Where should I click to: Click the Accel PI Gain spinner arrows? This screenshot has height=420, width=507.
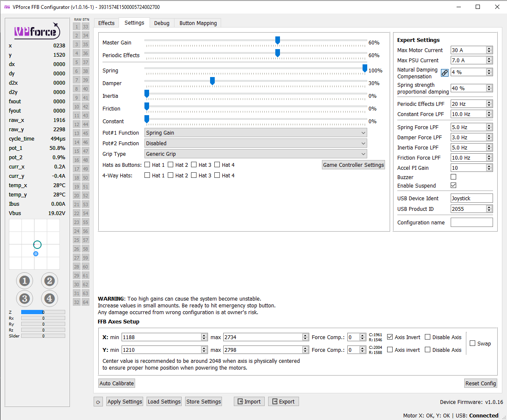click(x=489, y=168)
